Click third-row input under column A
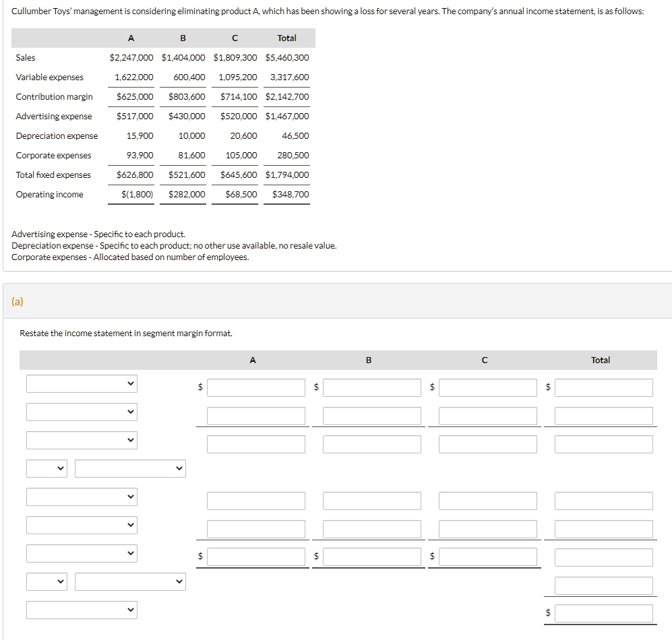This screenshot has width=672, height=640. pyautogui.click(x=256, y=444)
